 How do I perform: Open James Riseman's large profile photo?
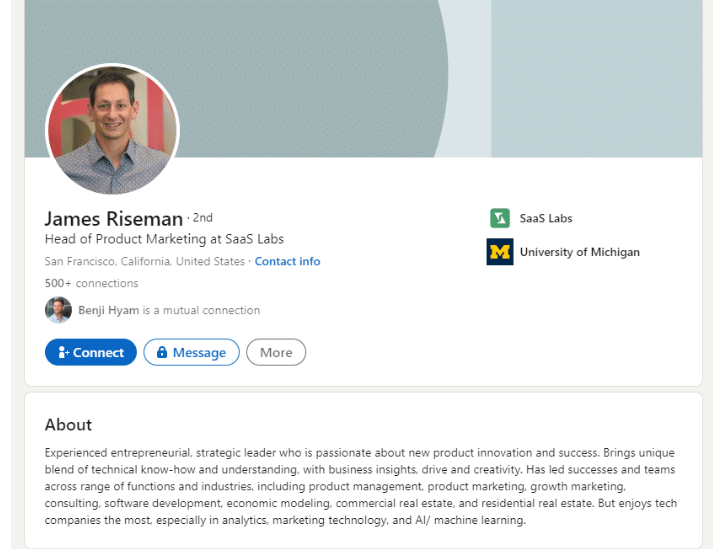pos(112,129)
